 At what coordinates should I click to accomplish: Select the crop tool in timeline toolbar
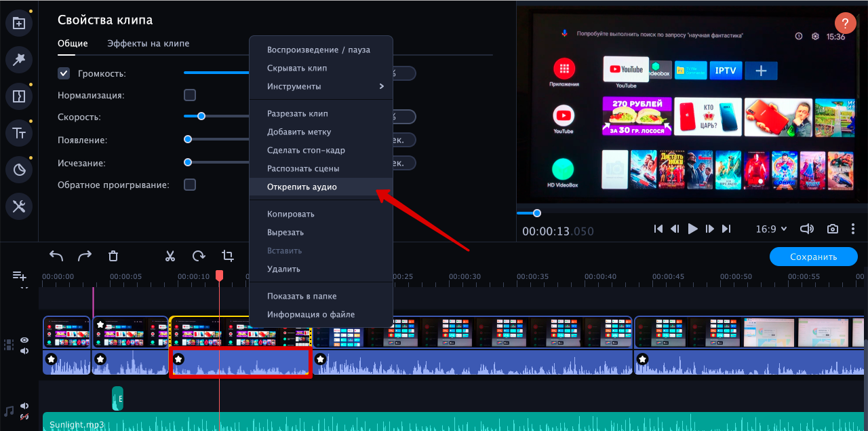pos(228,256)
